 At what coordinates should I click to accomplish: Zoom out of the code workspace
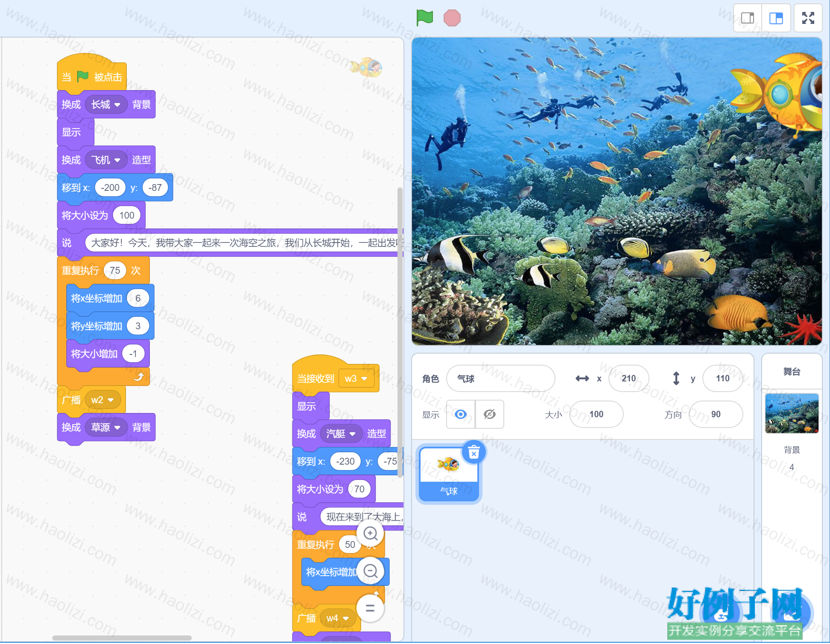[x=370, y=571]
